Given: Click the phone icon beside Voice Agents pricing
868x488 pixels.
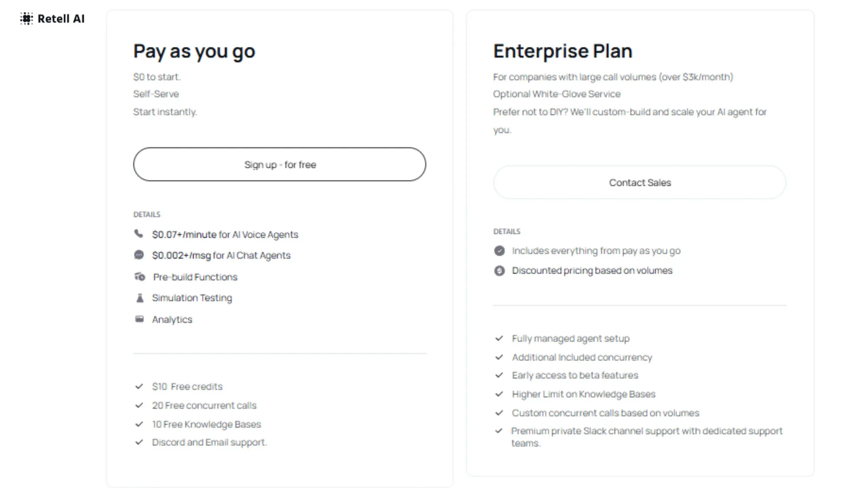Looking at the screenshot, I should click(x=138, y=234).
